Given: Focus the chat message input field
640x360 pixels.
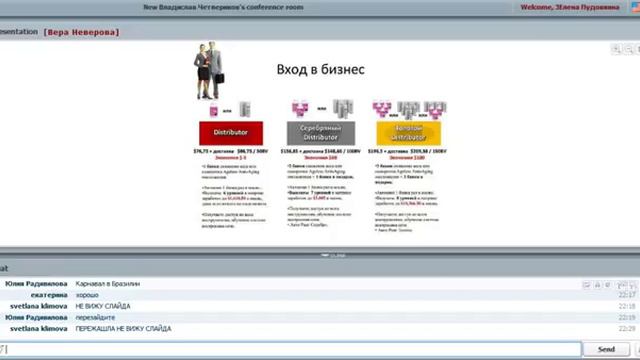Looking at the screenshot, I should click(x=290, y=349).
